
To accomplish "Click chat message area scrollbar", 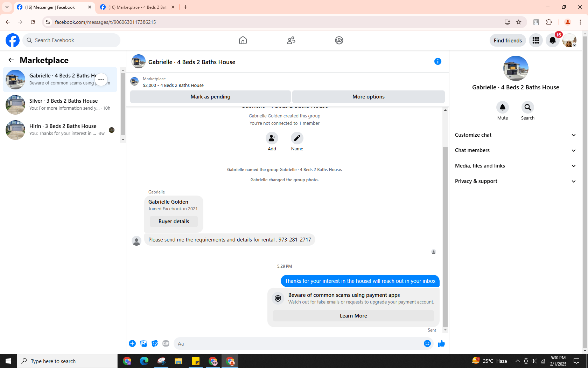I will [x=445, y=237].
